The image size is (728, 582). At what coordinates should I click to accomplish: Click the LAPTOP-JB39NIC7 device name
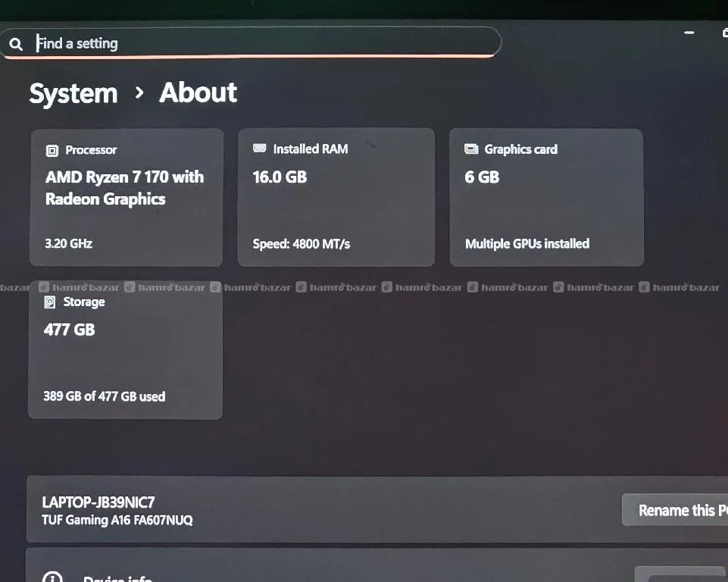[98, 502]
